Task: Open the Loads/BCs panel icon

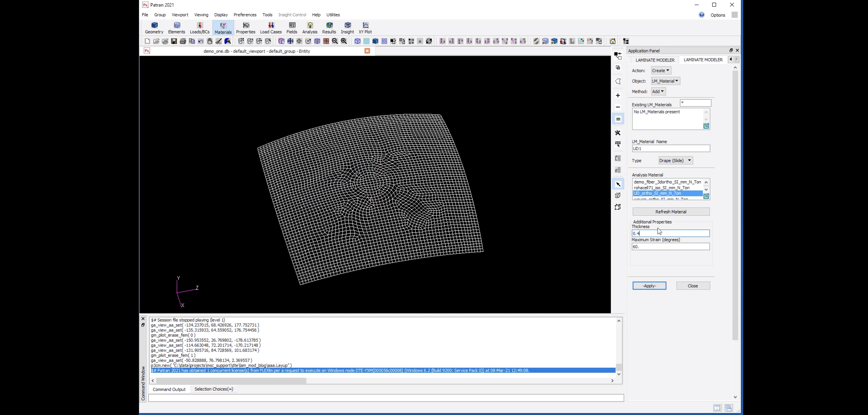Action: click(199, 27)
